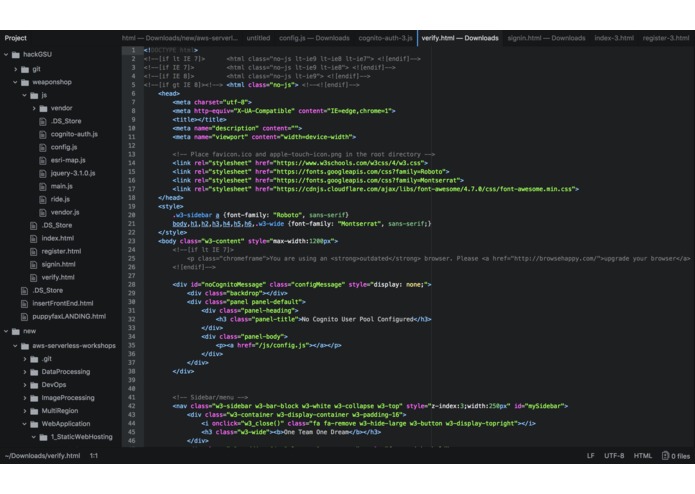Image resolution: width=695 pixels, height=494 pixels.
Task: Click the file icon beside esri-map.js
Action: tap(43, 160)
